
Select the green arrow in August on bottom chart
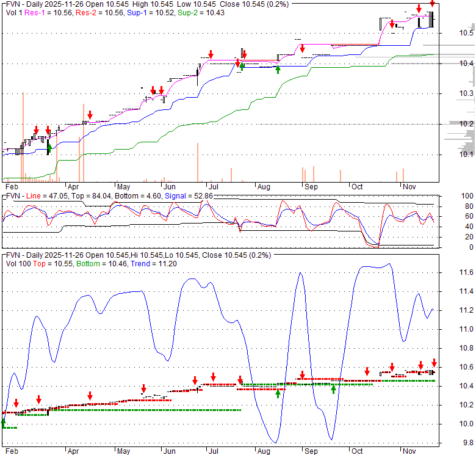tap(278, 394)
